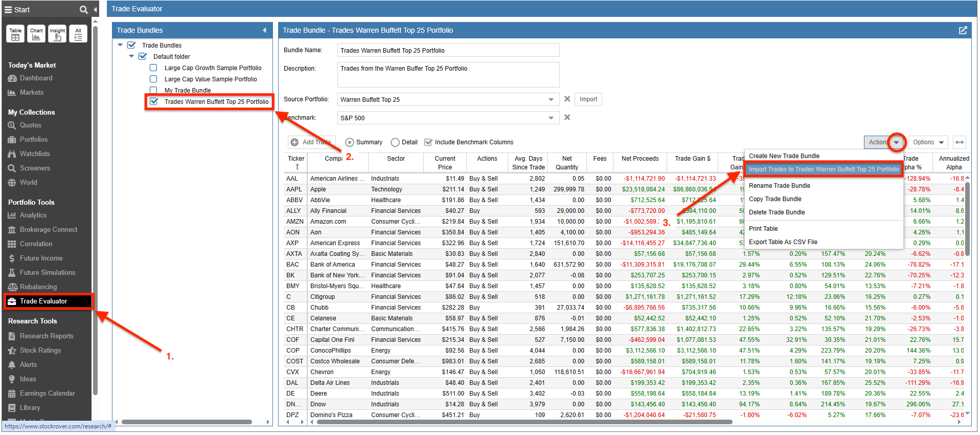Check the My Trade Bundle checkbox
The width and height of the screenshot is (980, 435).
click(153, 90)
